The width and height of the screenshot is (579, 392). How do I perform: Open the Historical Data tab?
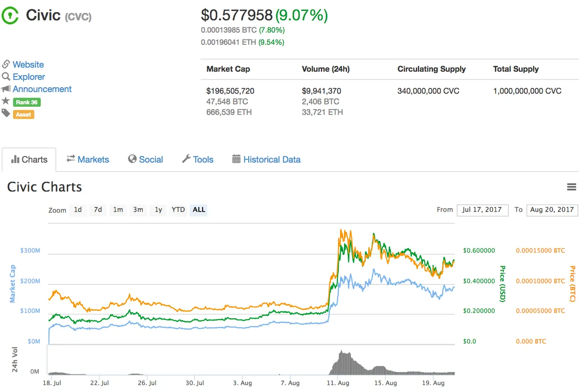(x=266, y=159)
